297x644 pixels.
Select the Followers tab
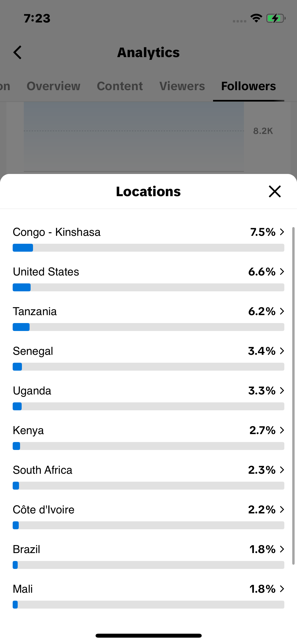pos(249,86)
